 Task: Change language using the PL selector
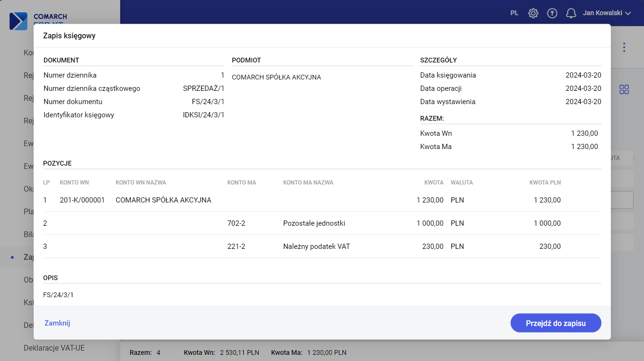tap(514, 13)
